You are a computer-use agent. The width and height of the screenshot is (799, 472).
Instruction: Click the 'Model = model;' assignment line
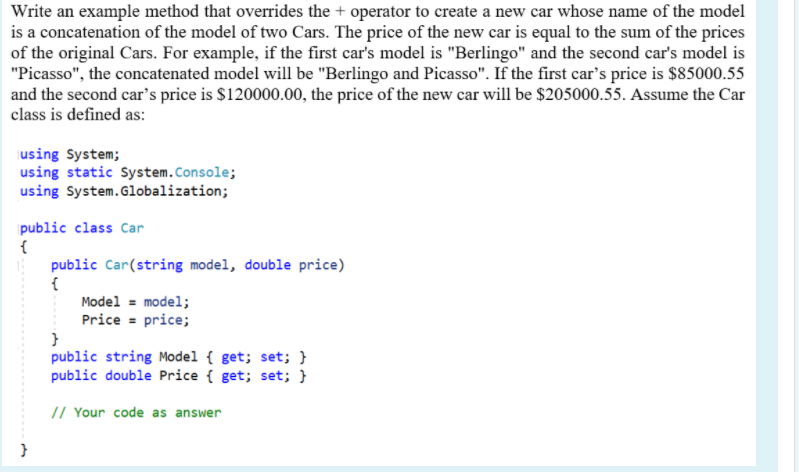(135, 302)
